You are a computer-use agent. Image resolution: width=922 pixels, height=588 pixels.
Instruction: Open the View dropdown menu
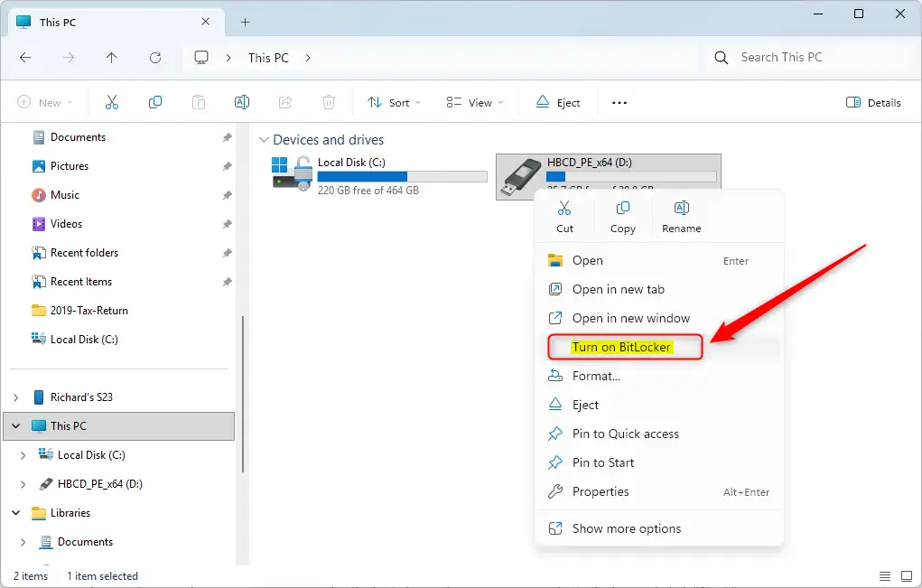pyautogui.click(x=474, y=102)
